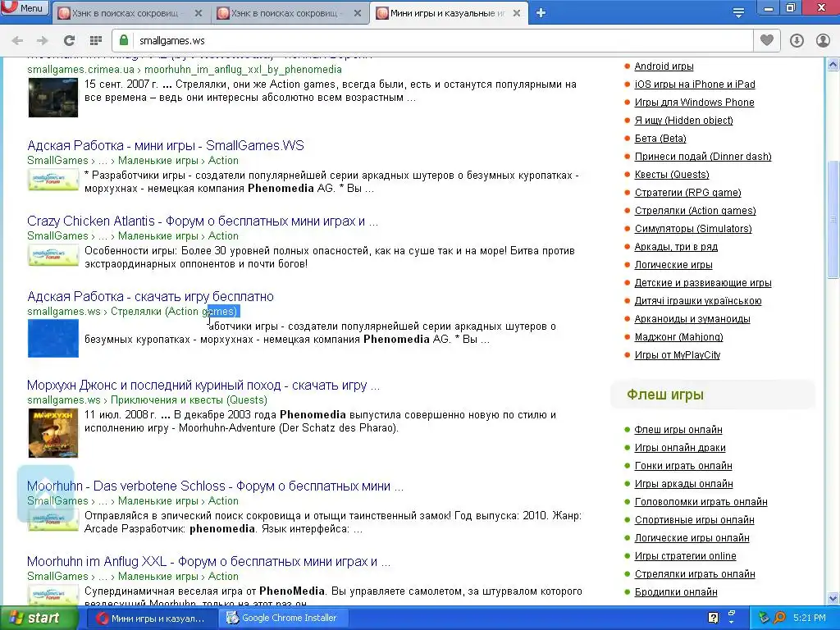The height and width of the screenshot is (630, 840).
Task: Click forum thumbnail next to Crazy Chicken Atlantis
Action: pos(53,255)
